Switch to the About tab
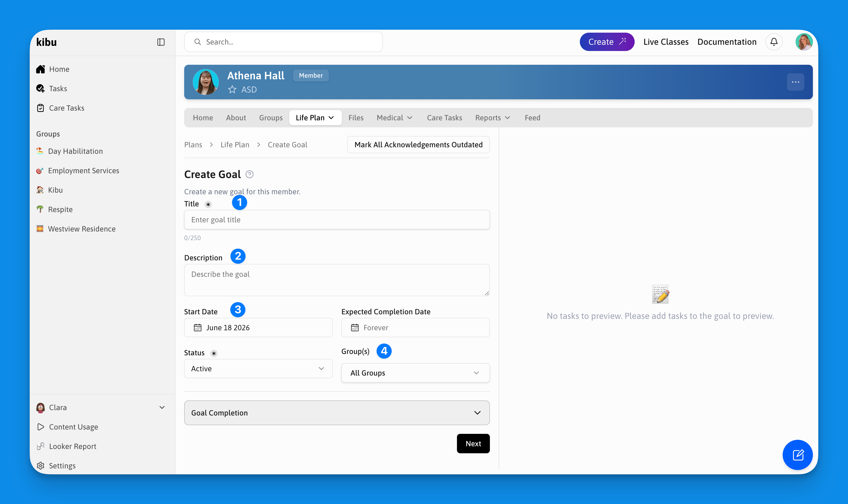Screen dimensions: 848x504 coord(236,118)
